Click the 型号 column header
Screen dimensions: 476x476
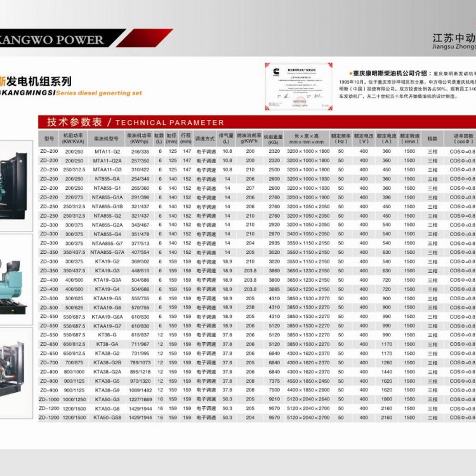tap(49, 138)
